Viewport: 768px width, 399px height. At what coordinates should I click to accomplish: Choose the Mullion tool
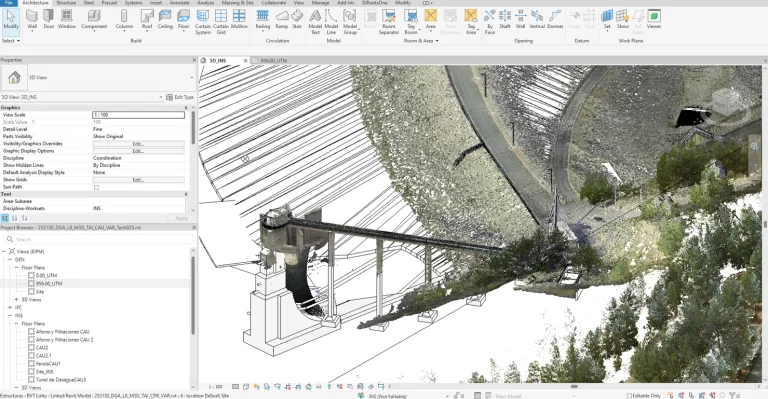tap(239, 20)
